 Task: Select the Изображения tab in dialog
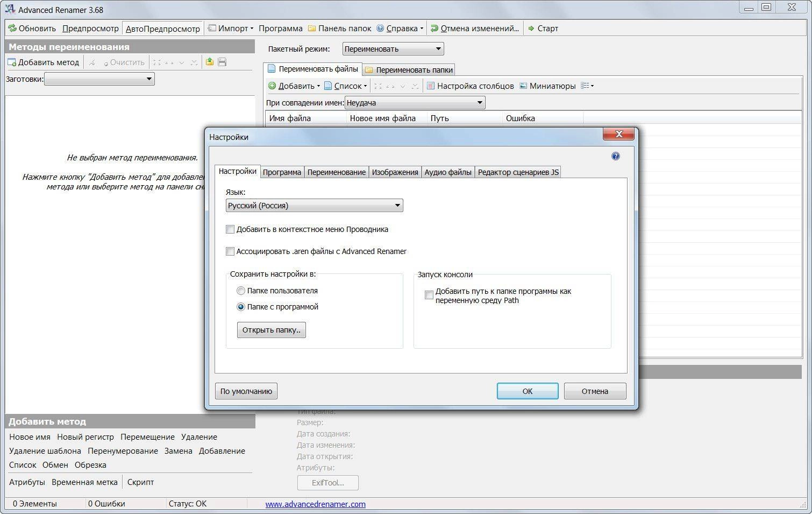click(x=395, y=172)
